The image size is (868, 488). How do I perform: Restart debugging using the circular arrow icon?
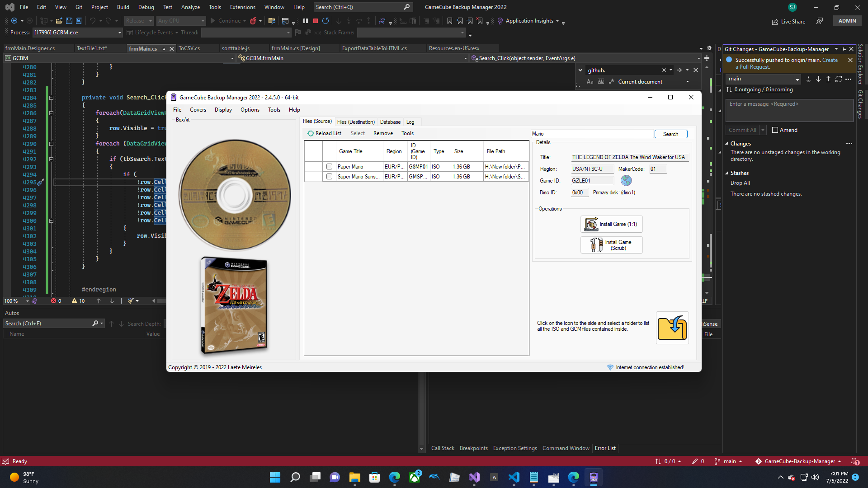pos(325,21)
